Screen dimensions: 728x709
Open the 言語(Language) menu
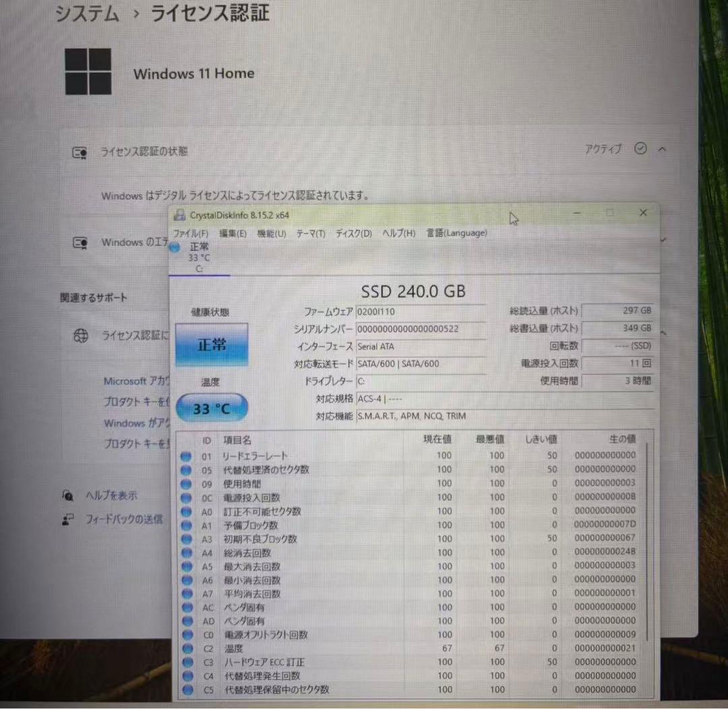pyautogui.click(x=456, y=233)
